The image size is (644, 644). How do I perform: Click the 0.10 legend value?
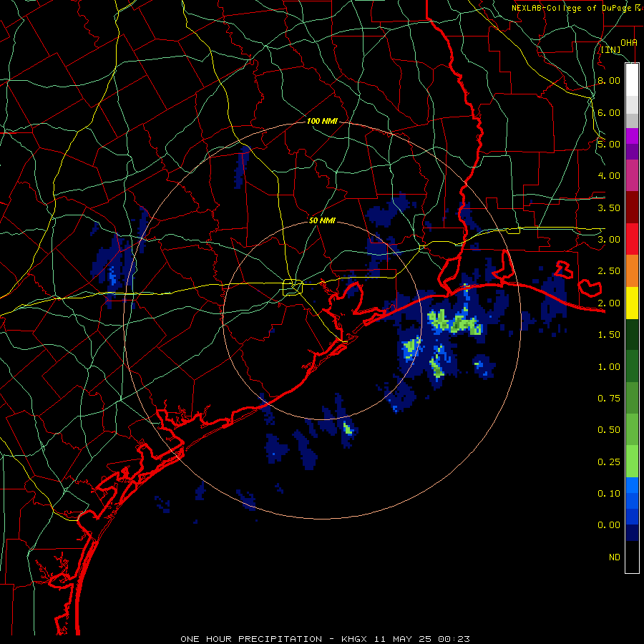pos(609,494)
